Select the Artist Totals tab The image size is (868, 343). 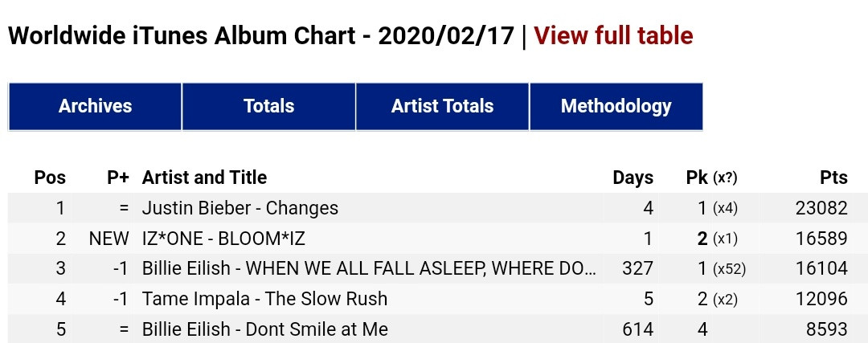(442, 106)
